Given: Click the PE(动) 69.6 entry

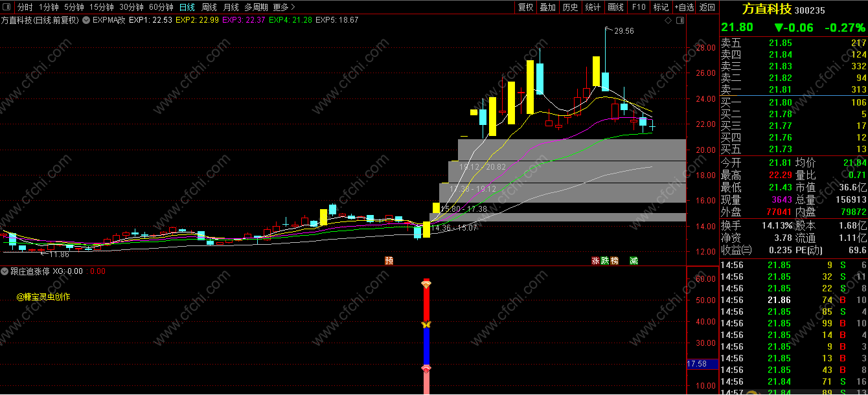Looking at the screenshot, I should (831, 250).
